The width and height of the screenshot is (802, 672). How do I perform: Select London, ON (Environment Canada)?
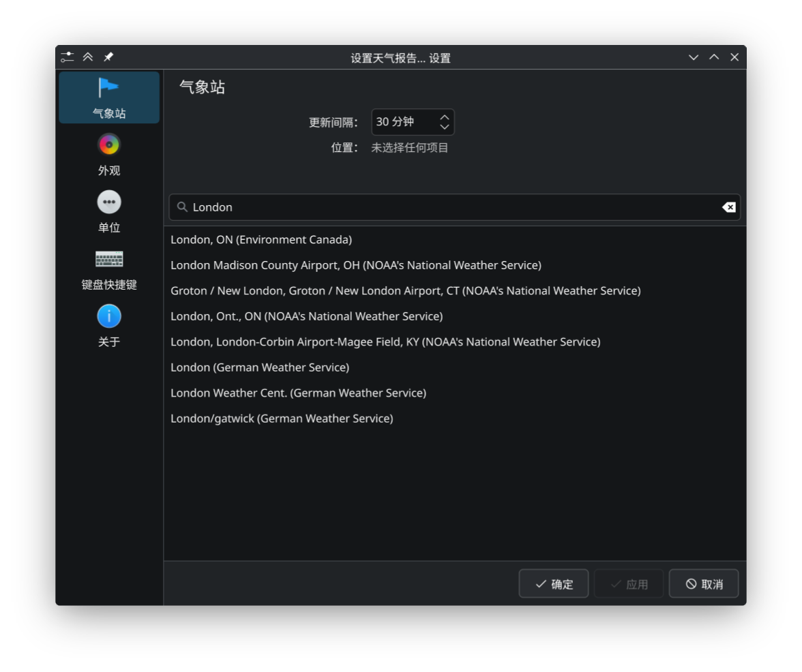[x=261, y=240]
